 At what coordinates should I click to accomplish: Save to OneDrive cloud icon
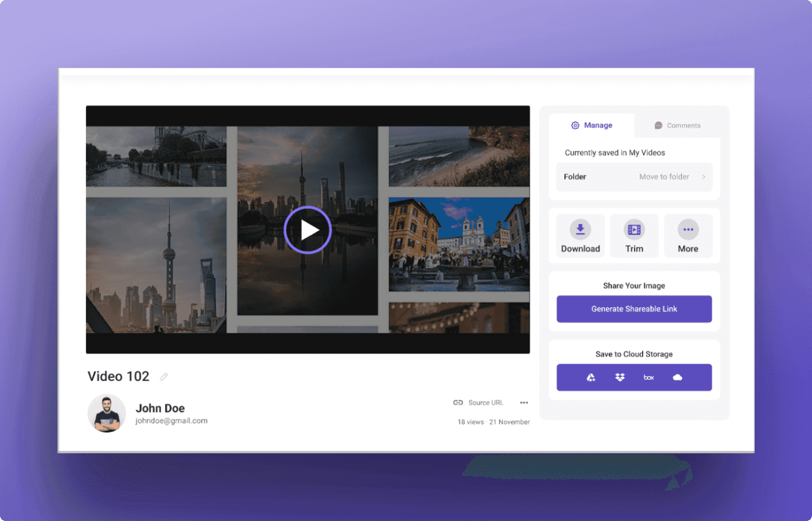click(x=677, y=377)
